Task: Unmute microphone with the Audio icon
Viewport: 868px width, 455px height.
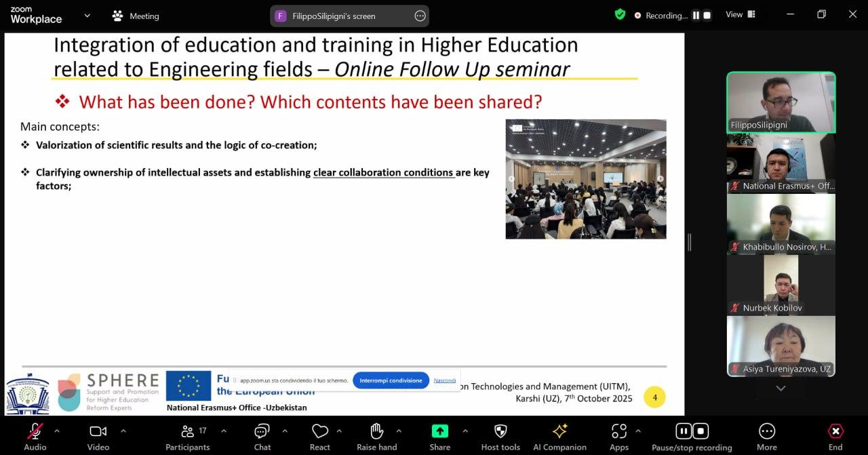Action: [35, 432]
